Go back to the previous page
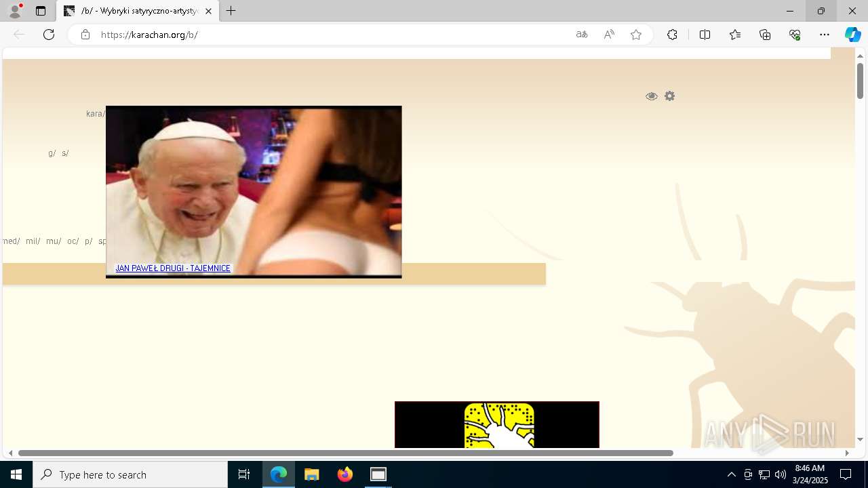The height and width of the screenshot is (488, 868). (19, 35)
